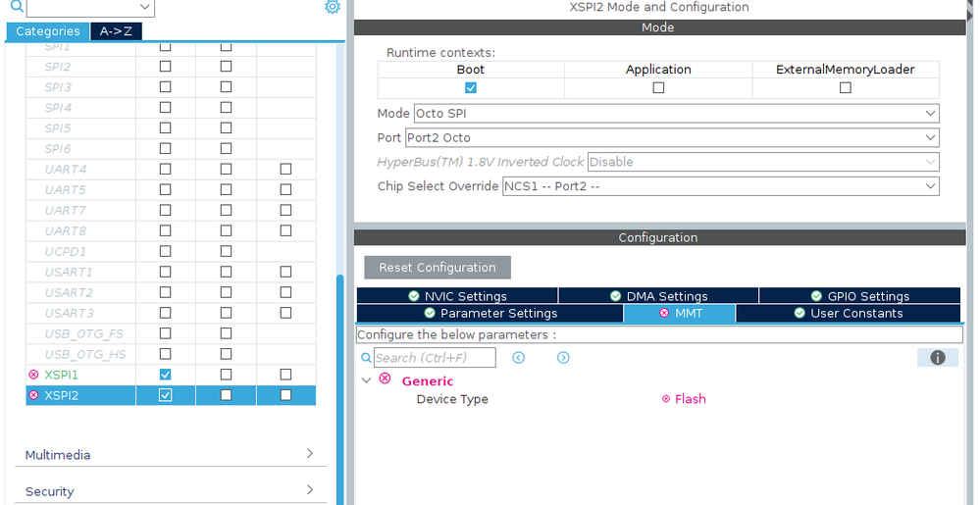Viewport: 980px width, 505px height.
Task: Toggle UART8 third column checkbox
Action: pos(285,230)
